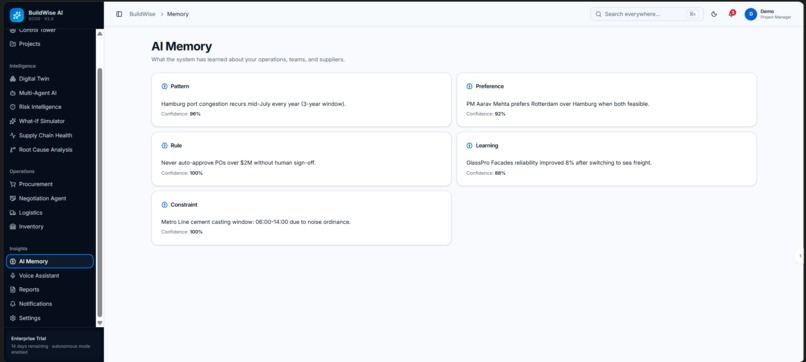Viewport: 806px width, 362px height.
Task: Click the Projects folder icon
Action: (13, 44)
